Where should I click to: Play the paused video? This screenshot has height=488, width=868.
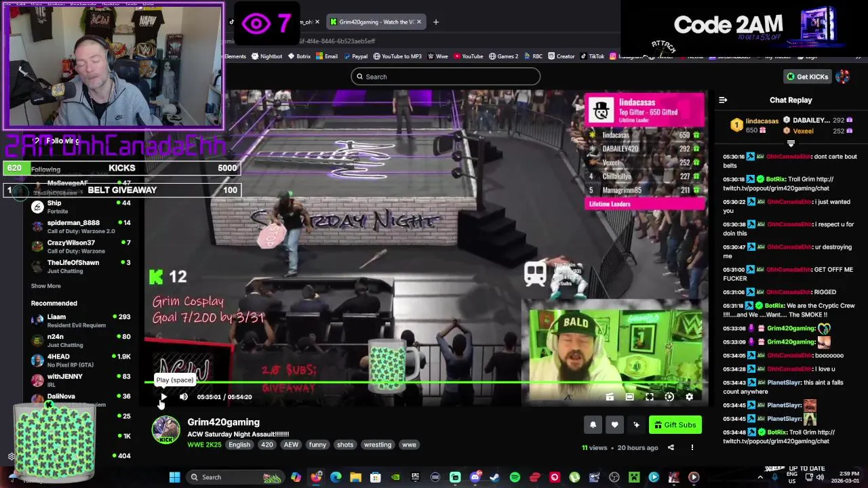click(x=163, y=397)
